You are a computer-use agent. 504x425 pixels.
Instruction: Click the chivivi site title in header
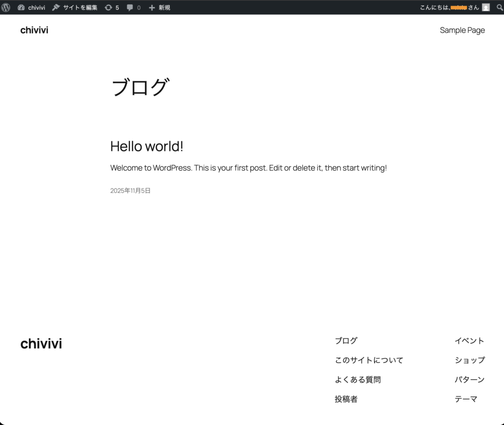tap(34, 30)
